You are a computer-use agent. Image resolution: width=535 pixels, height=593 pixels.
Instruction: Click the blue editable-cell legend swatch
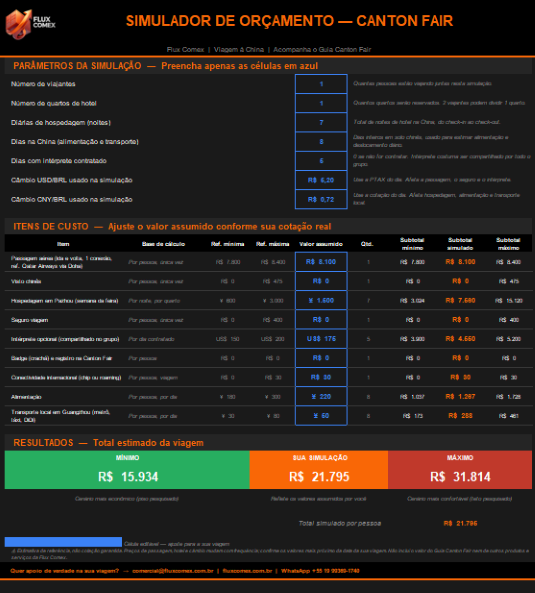pyautogui.click(x=63, y=542)
